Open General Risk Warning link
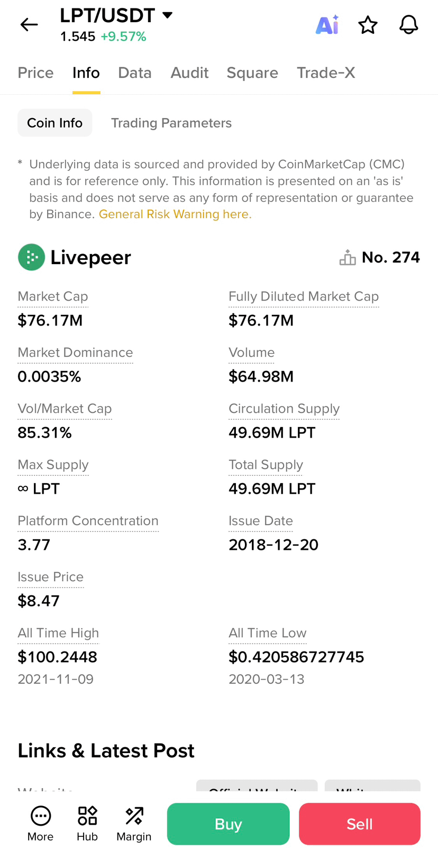 click(175, 214)
